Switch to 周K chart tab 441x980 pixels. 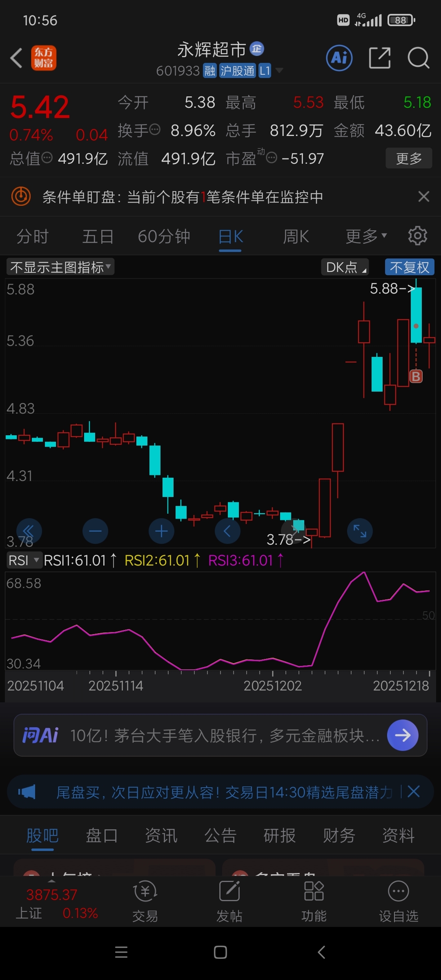pyautogui.click(x=296, y=236)
